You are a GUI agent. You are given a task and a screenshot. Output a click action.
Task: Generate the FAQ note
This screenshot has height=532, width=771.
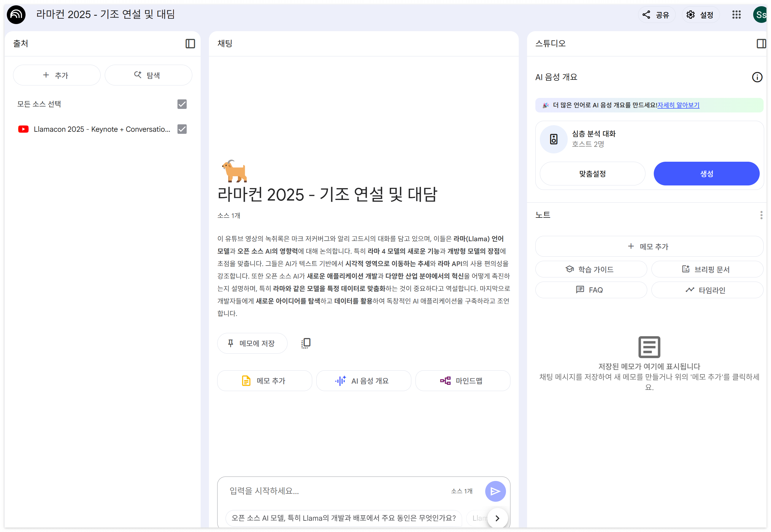[591, 290]
